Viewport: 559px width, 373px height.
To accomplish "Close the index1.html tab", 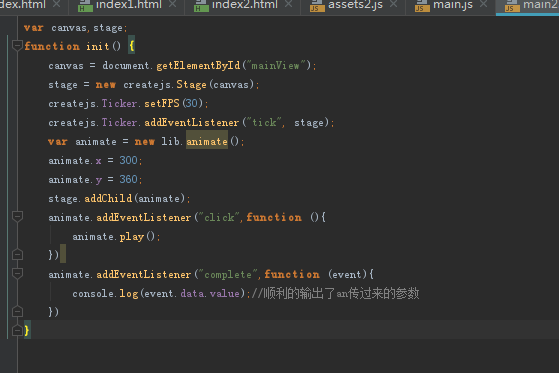I will click(172, 4).
